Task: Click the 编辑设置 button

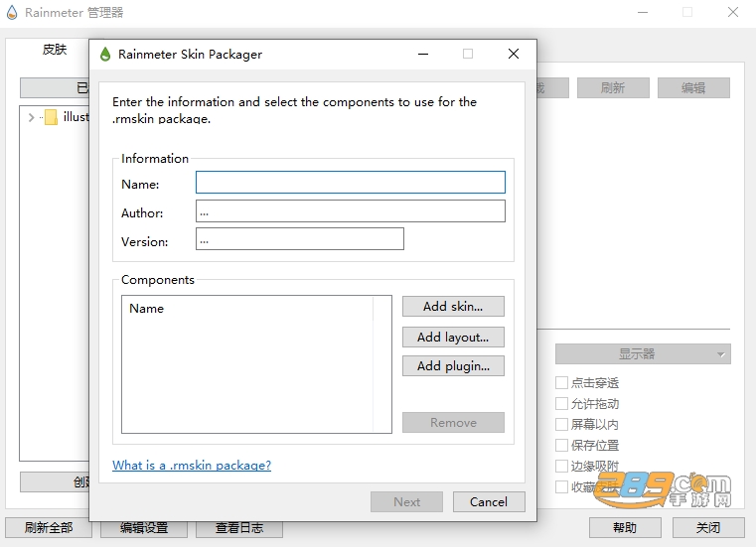Action: pyautogui.click(x=144, y=529)
